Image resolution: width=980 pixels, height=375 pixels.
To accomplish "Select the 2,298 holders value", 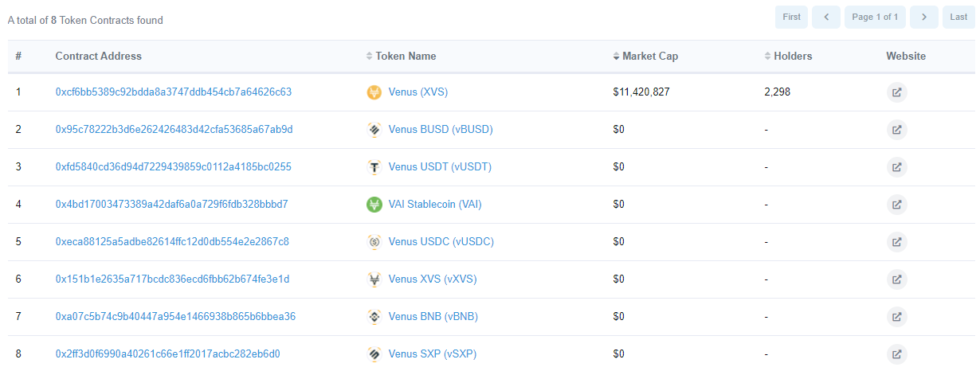I will click(778, 92).
